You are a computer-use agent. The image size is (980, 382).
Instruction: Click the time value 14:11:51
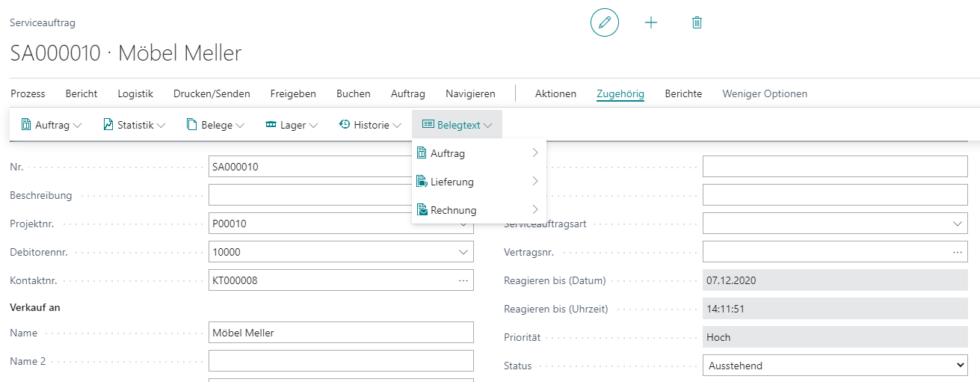(x=835, y=309)
